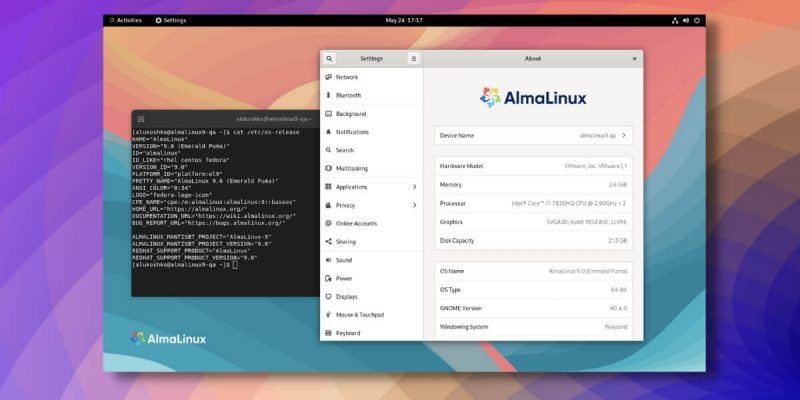Select Background in Settings sidebar
This screenshot has height=400, width=800.
click(372, 114)
